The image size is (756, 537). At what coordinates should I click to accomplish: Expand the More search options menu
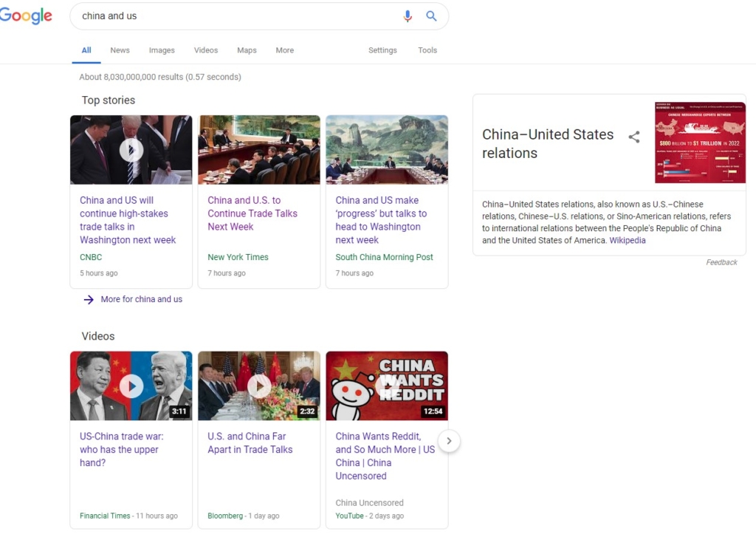click(x=284, y=50)
